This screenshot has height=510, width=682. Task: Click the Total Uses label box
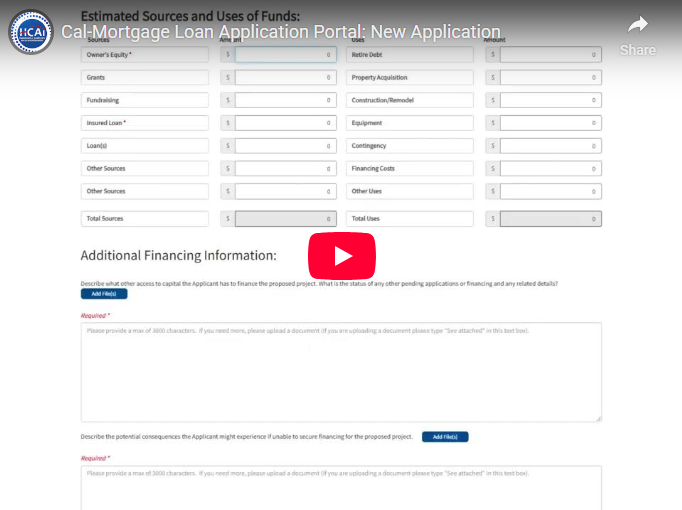click(410, 219)
